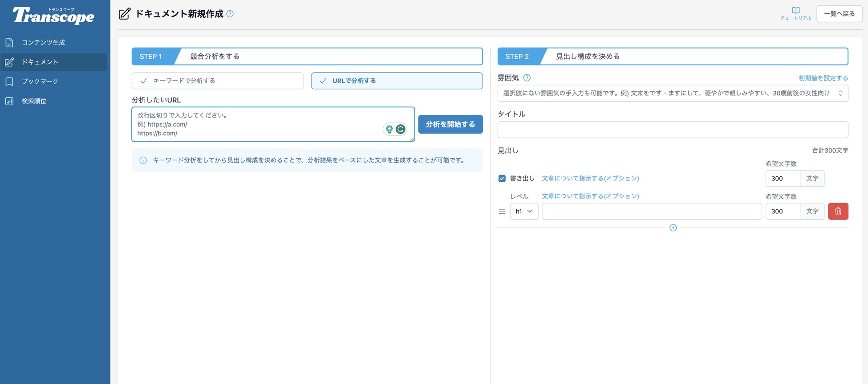Image resolution: width=868 pixels, height=384 pixels.
Task: Click the STEP 1 label
Action: tap(150, 57)
